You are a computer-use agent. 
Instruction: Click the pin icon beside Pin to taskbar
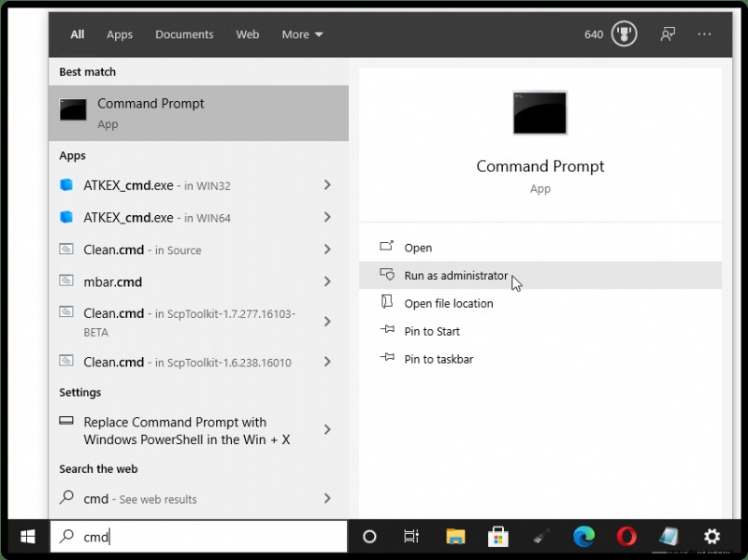coord(387,357)
